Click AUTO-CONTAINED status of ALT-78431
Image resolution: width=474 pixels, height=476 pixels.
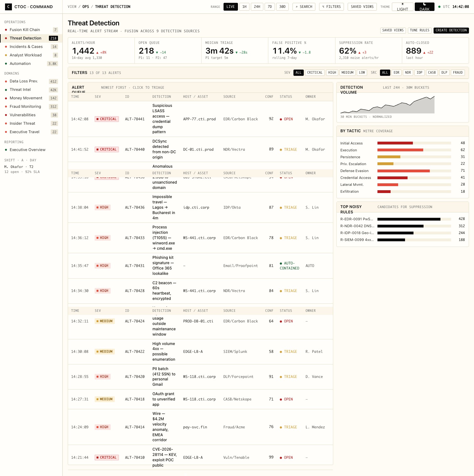pos(289,266)
